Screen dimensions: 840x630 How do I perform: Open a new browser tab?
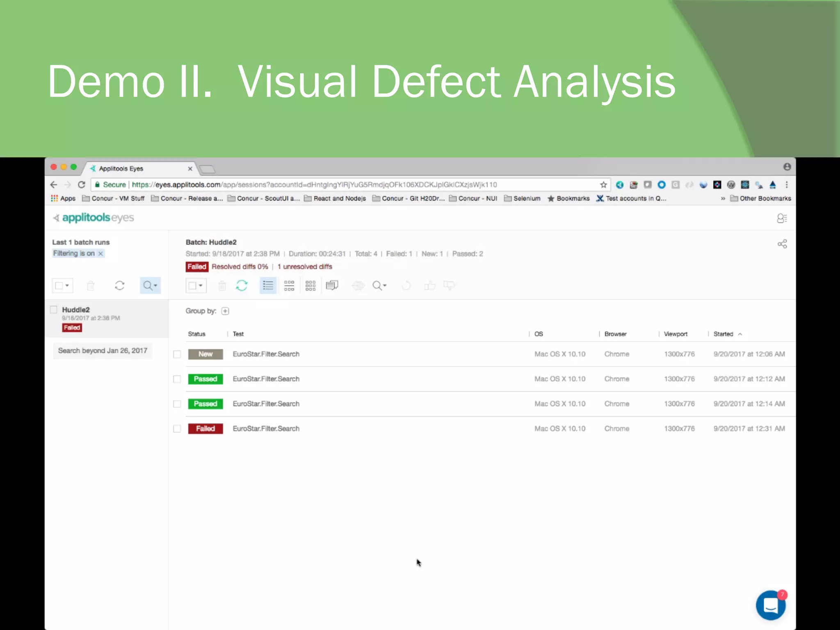pyautogui.click(x=207, y=169)
